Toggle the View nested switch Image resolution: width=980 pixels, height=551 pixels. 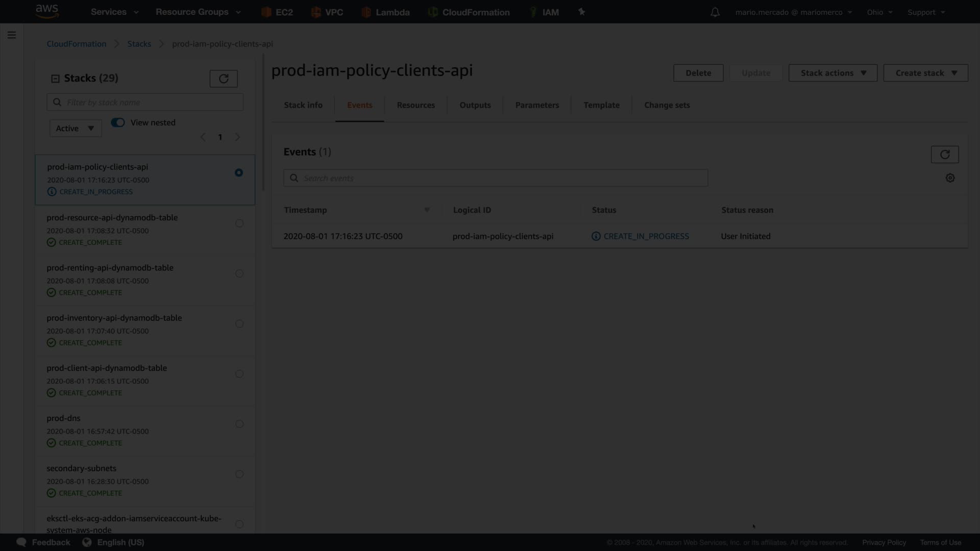point(118,122)
